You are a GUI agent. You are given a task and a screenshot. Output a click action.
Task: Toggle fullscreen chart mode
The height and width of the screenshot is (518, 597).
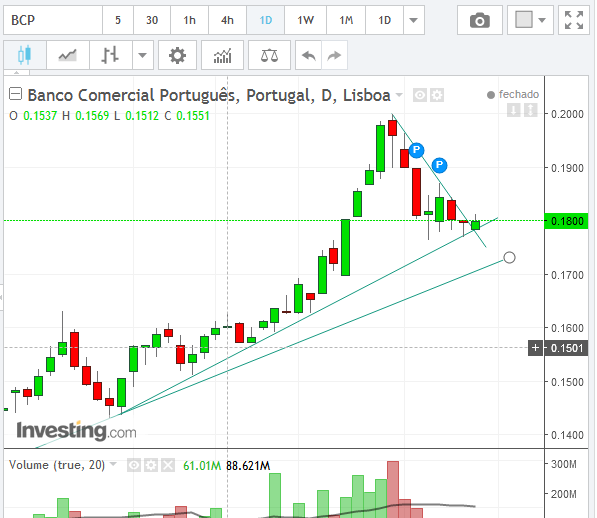pos(574,20)
